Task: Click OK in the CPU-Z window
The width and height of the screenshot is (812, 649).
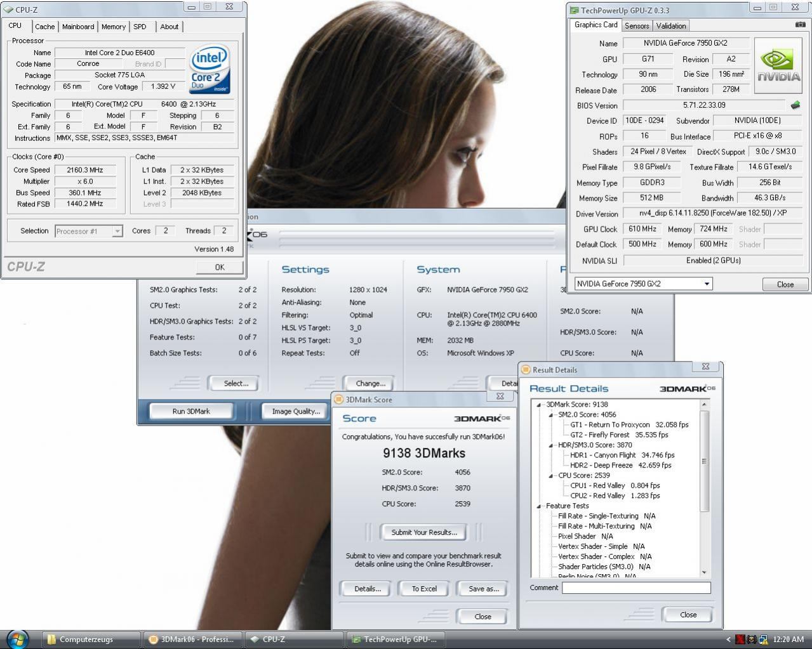Action: point(220,267)
